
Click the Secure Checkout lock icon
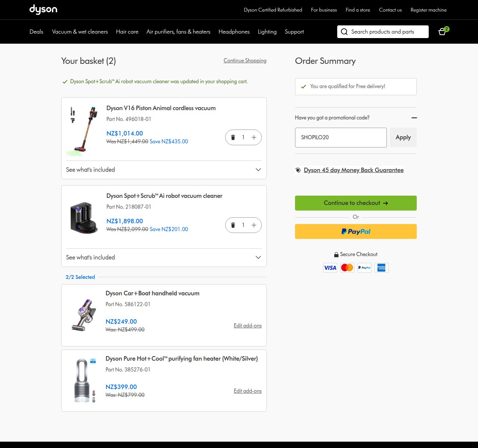[336, 255]
